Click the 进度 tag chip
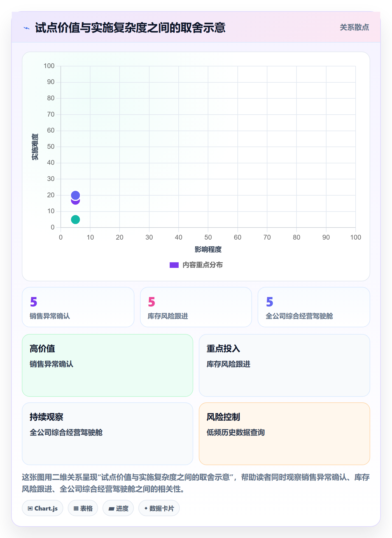 [x=118, y=508]
